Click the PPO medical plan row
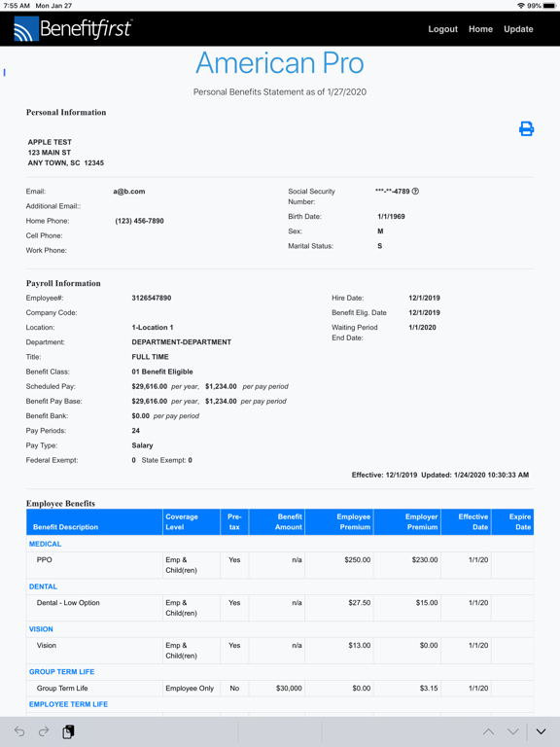Viewport: 560px width, 747px height. point(280,565)
